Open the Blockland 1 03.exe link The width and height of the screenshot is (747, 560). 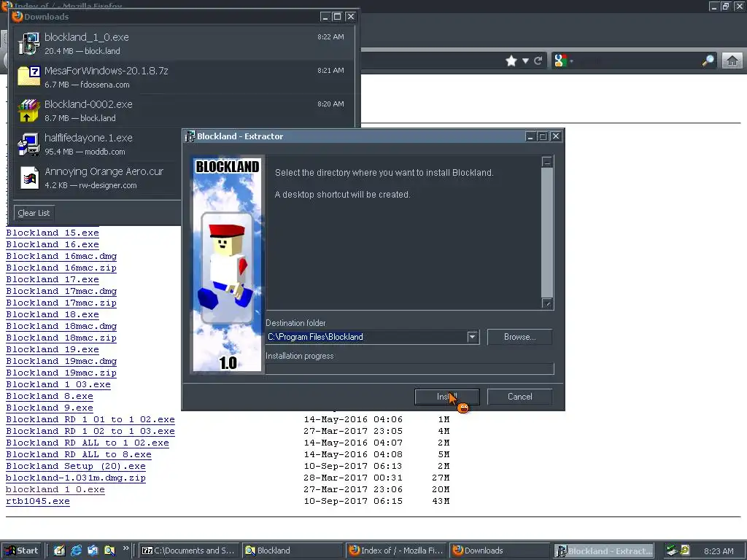(x=58, y=384)
